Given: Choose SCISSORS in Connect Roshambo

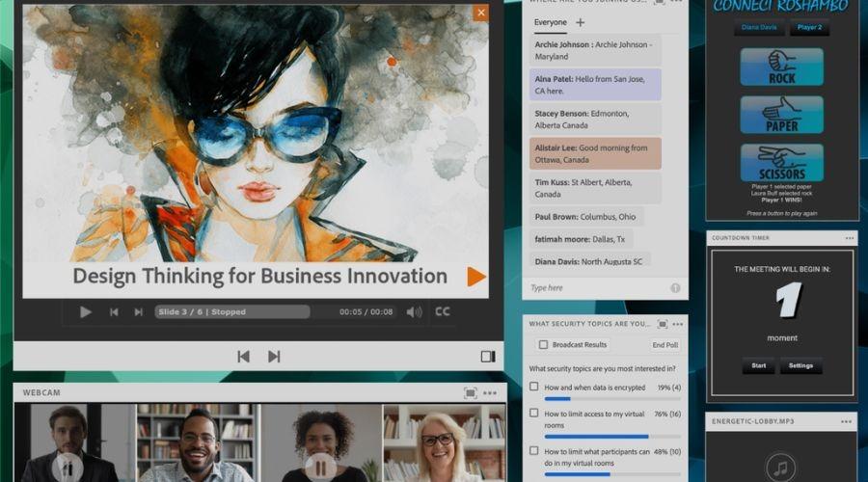Looking at the screenshot, I should (781, 163).
